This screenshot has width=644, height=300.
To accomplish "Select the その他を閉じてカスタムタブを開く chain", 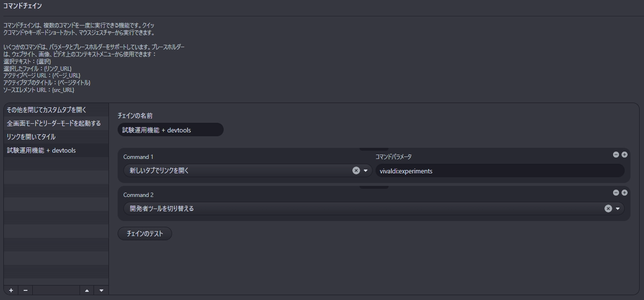I will [x=56, y=110].
